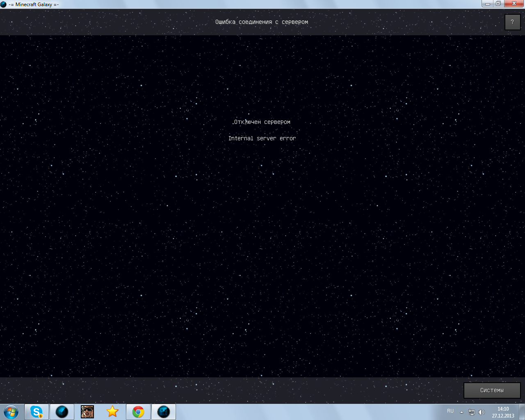525x420 pixels.
Task: Open the yellow star icon in taskbar
Action: point(112,412)
